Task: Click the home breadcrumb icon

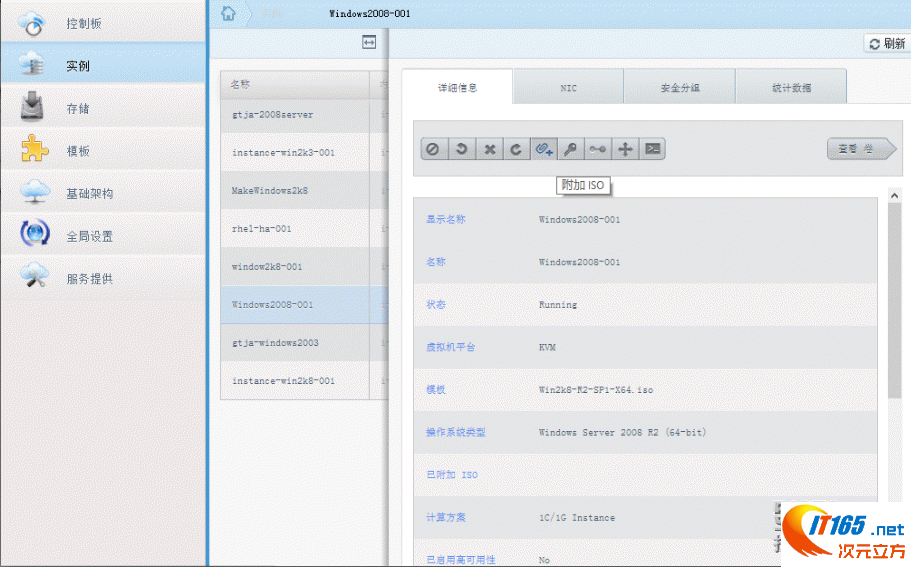Action: pyautogui.click(x=228, y=13)
